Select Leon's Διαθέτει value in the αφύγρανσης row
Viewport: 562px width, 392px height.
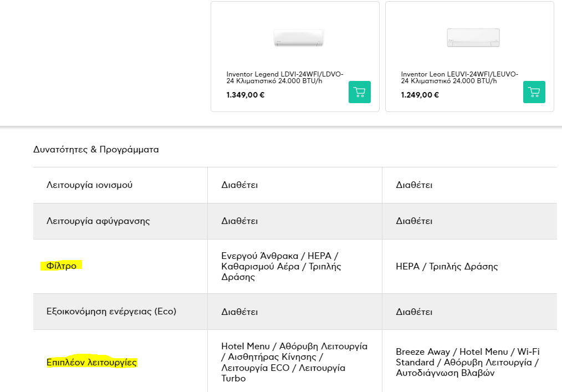point(414,221)
